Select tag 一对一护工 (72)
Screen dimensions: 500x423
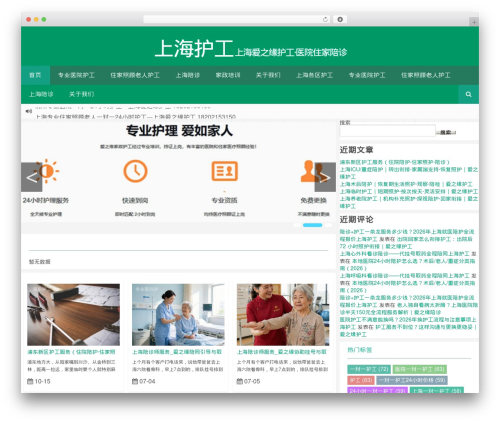point(369,369)
